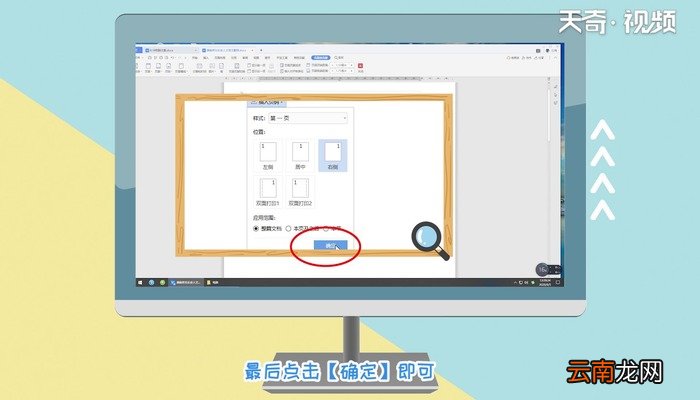Choose the 双面打印1 position option

pyautogui.click(x=268, y=192)
